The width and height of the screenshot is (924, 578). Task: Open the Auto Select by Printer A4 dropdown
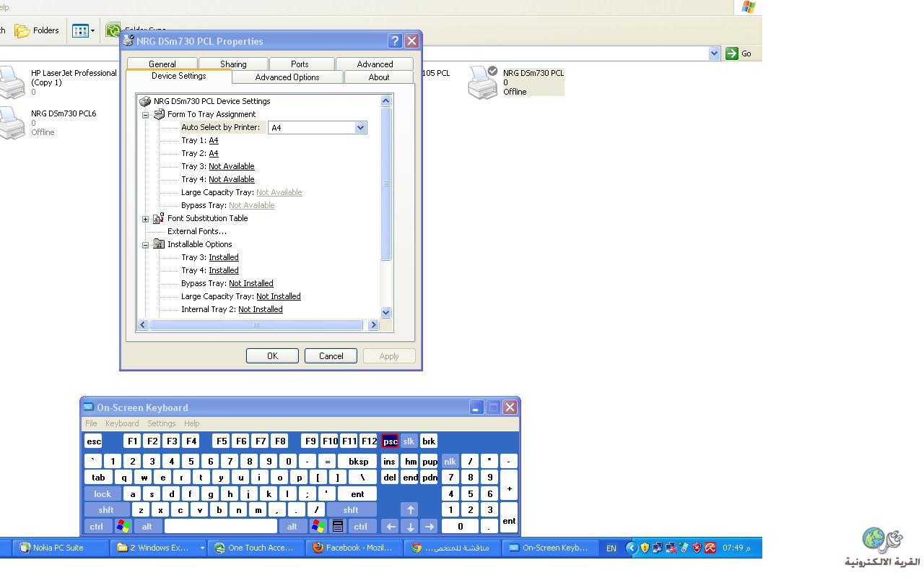[x=360, y=127]
